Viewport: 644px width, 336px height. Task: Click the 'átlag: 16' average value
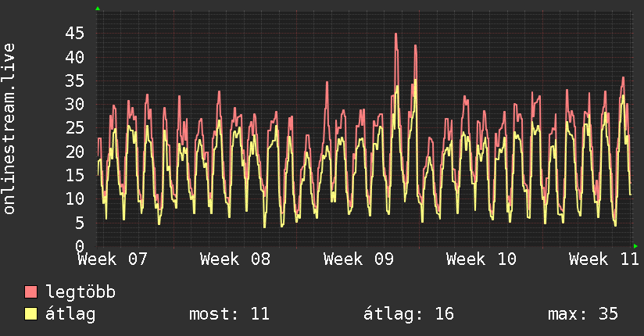409,314
